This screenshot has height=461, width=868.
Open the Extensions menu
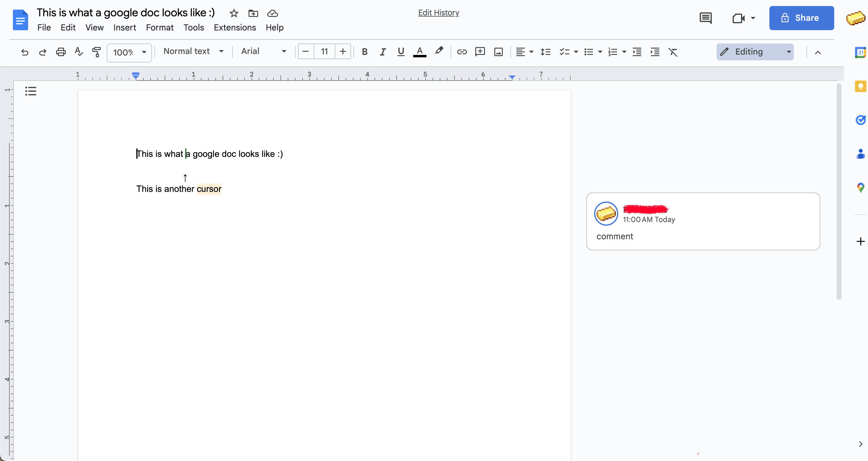click(235, 28)
